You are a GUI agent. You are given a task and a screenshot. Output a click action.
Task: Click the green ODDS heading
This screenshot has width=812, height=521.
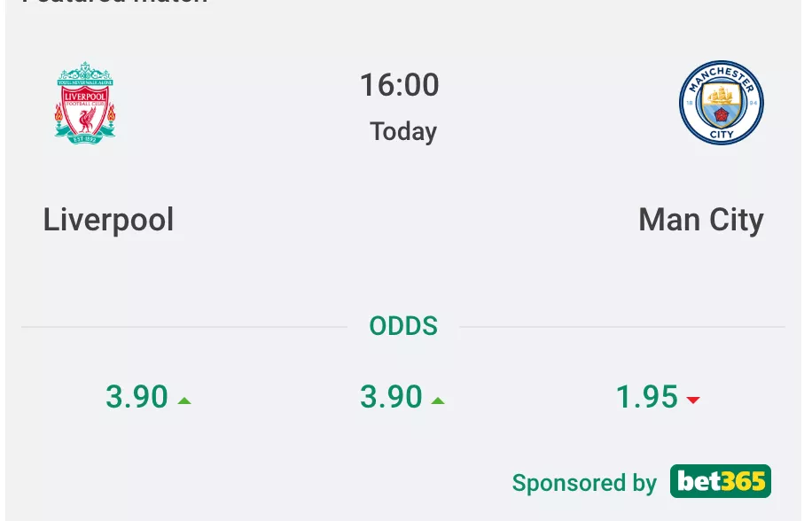pos(403,326)
